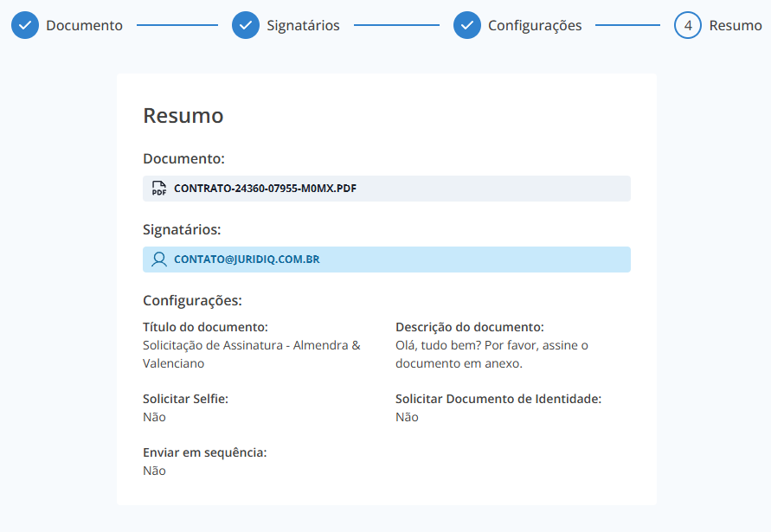Screen dimensions: 771x532
Task: Click the description text 'Olá, tudo bem? Por favor...'
Action: 492,354
